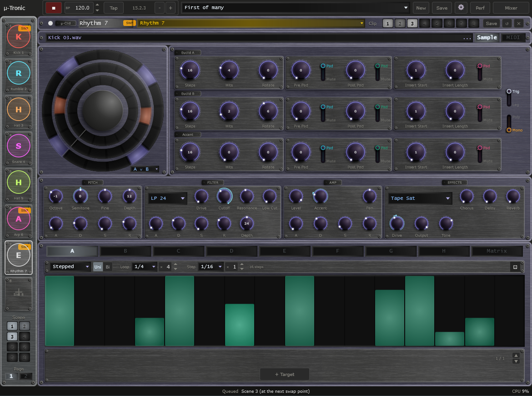Image resolution: width=532 pixels, height=396 pixels.
Task: Click the New project button
Action: pyautogui.click(x=421, y=8)
